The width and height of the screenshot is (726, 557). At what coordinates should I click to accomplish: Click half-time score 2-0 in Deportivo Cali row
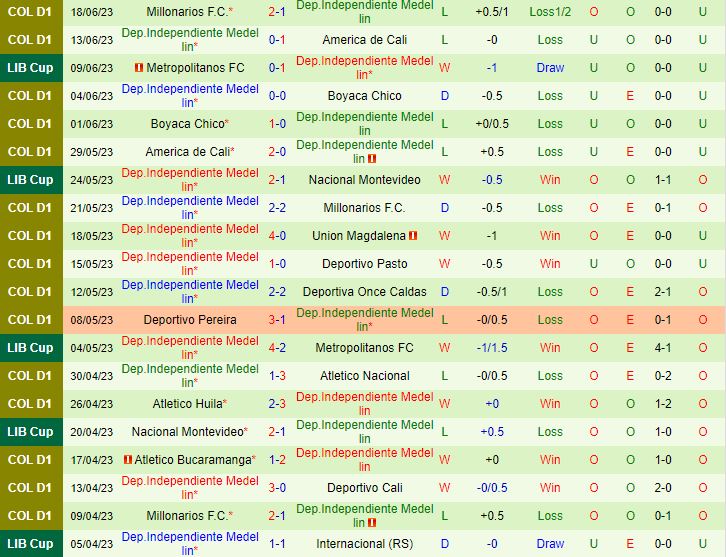[663, 488]
